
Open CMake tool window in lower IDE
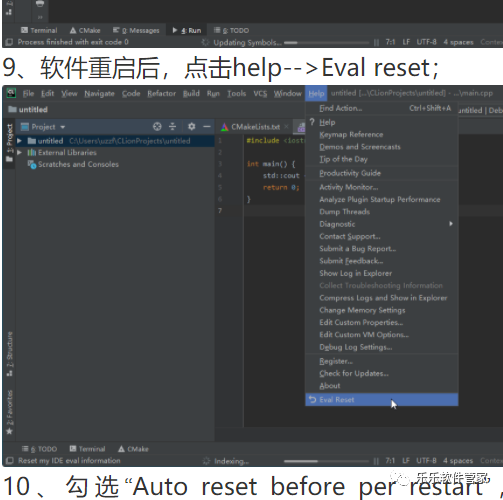[133, 449]
